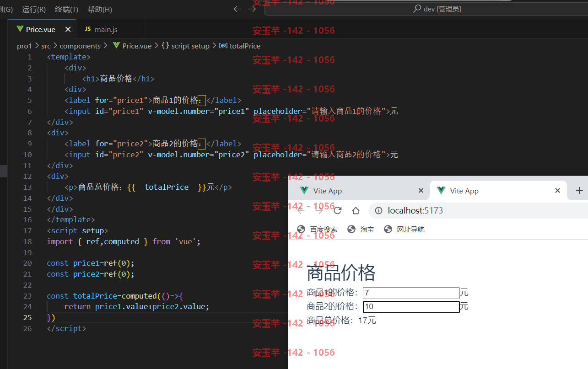Open the 百度搜索 bookmark
588x369 pixels.
click(318, 229)
